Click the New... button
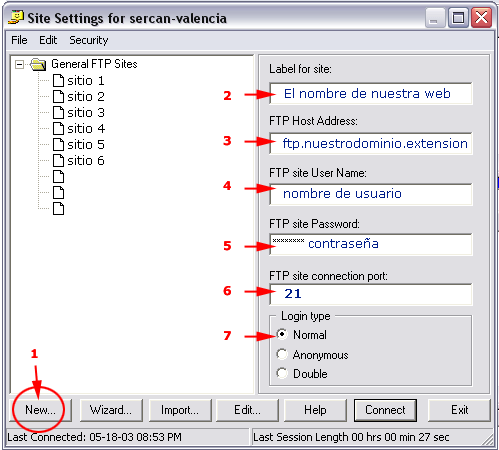Screen dimensions: 499x450 pyautogui.click(x=40, y=410)
